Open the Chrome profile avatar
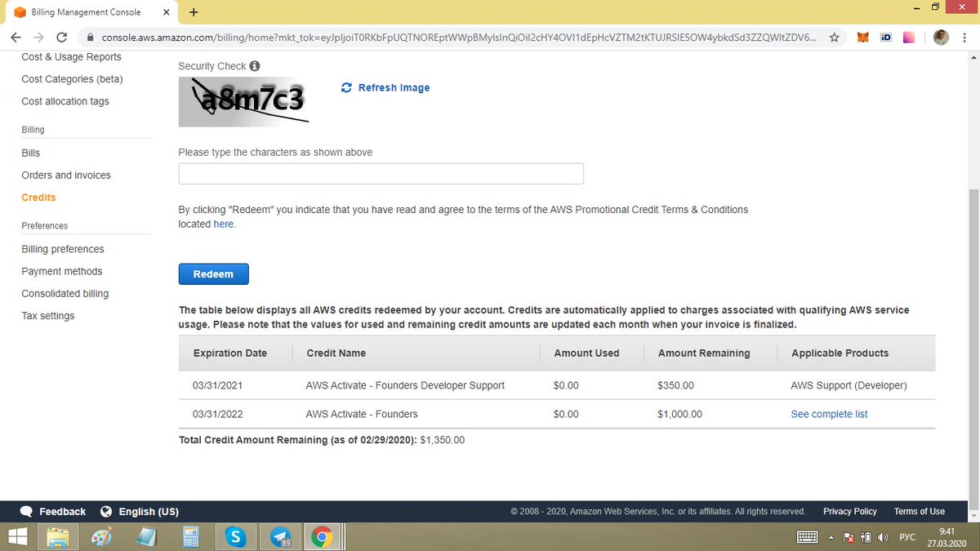Viewport: 980px width, 551px height. 941,38
